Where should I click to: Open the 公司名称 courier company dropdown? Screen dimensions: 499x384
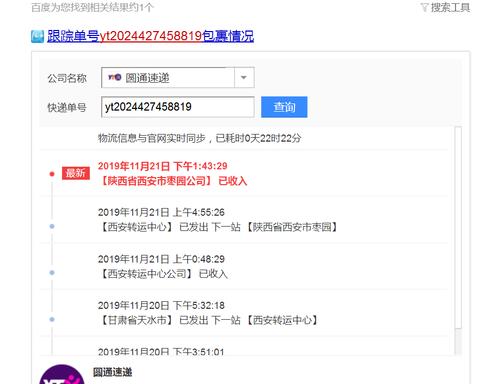point(178,78)
